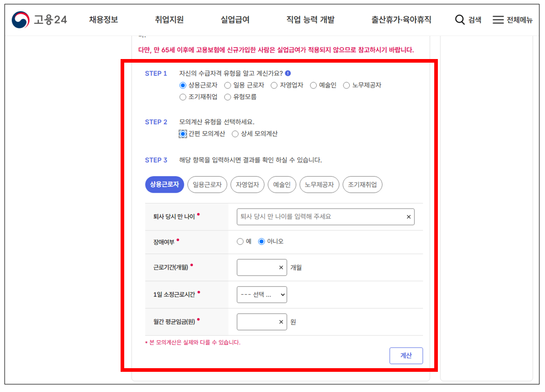Select 예 for 장애여부
The height and width of the screenshot is (392, 545).
[x=240, y=241]
